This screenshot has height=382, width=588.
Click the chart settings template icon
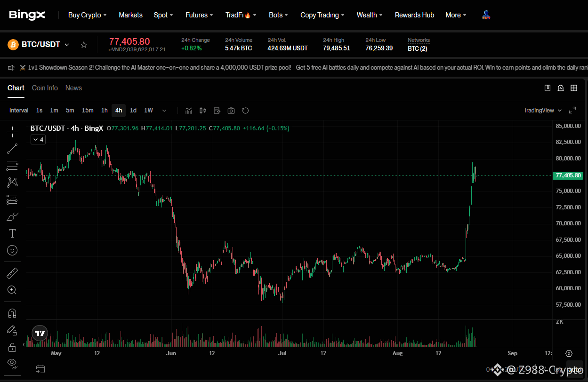point(217,111)
